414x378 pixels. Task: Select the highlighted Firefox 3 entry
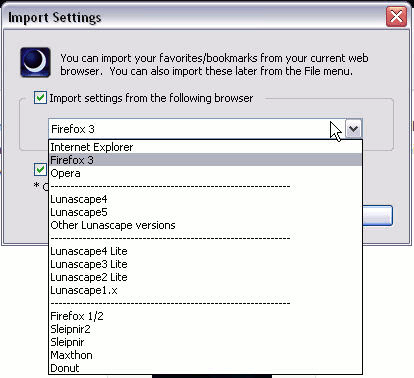coord(205,160)
